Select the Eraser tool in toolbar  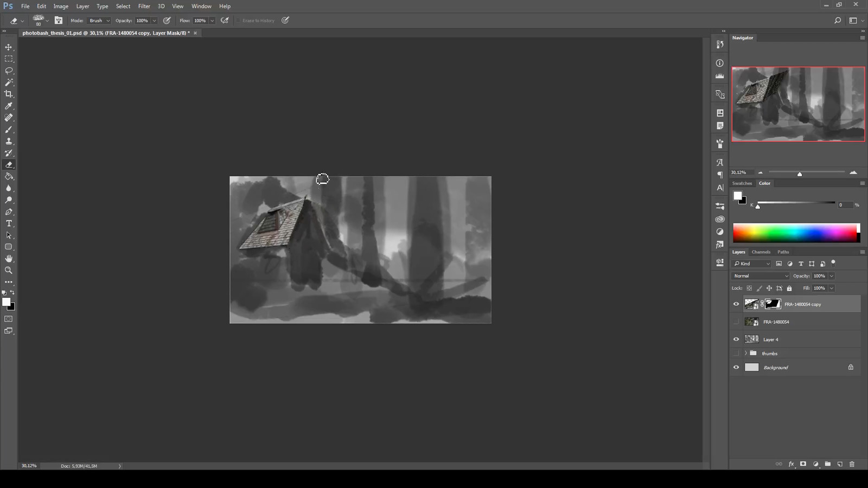coord(9,165)
